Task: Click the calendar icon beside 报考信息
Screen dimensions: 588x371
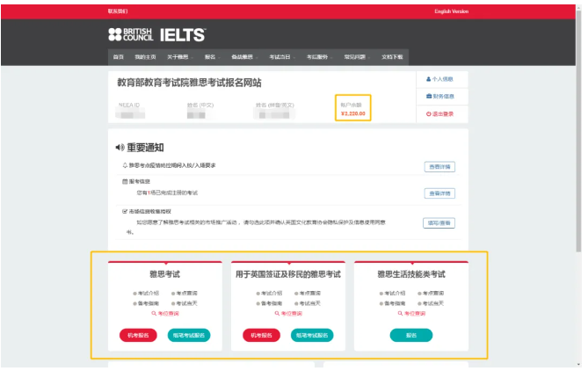Action: tap(125, 182)
